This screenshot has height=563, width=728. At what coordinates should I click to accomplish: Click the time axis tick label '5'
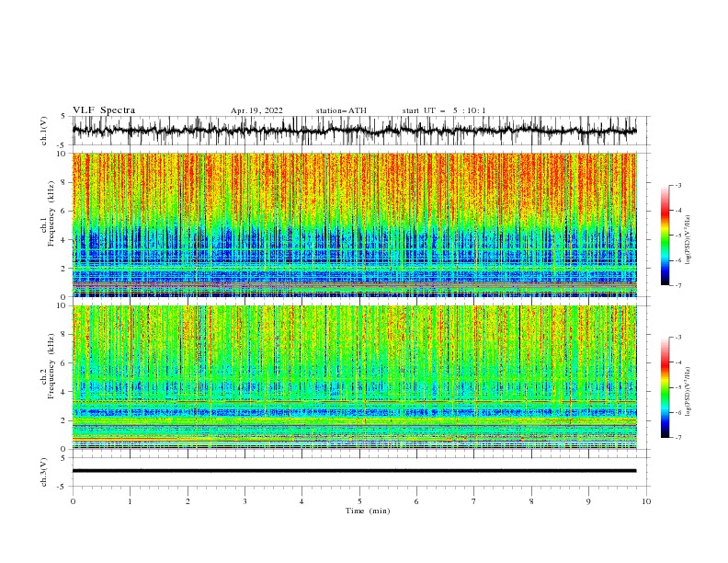[359, 501]
